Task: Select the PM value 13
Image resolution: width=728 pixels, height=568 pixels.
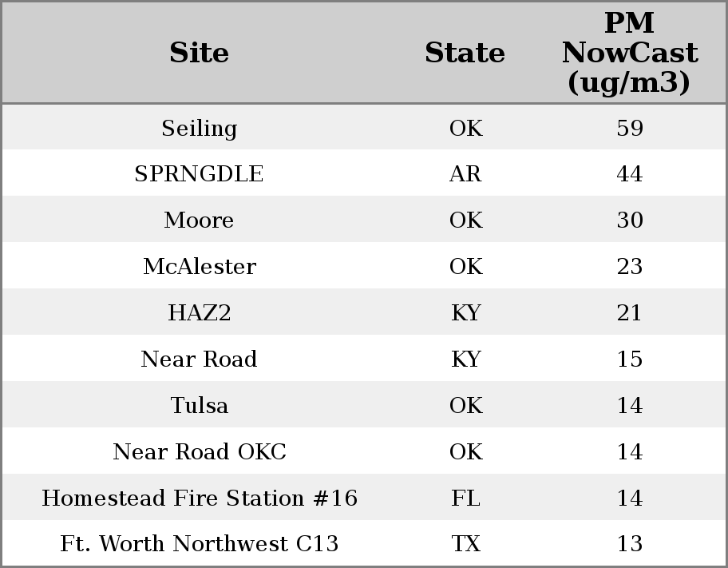Action: (629, 544)
